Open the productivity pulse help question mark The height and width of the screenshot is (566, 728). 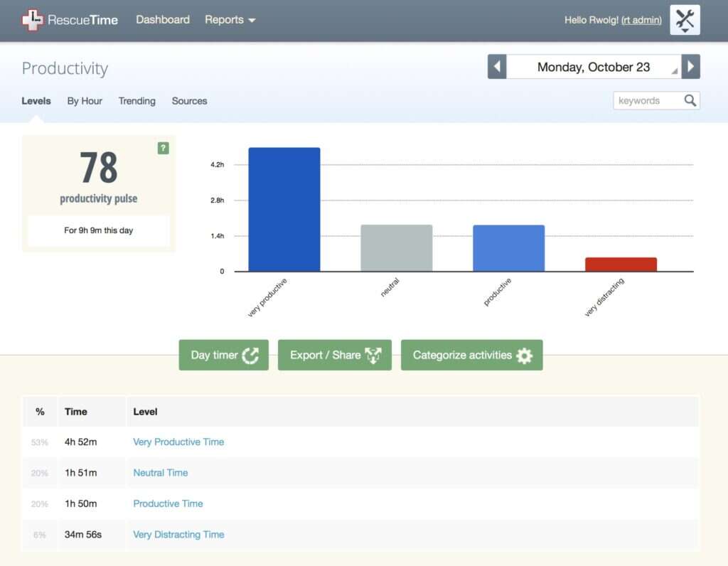(164, 149)
